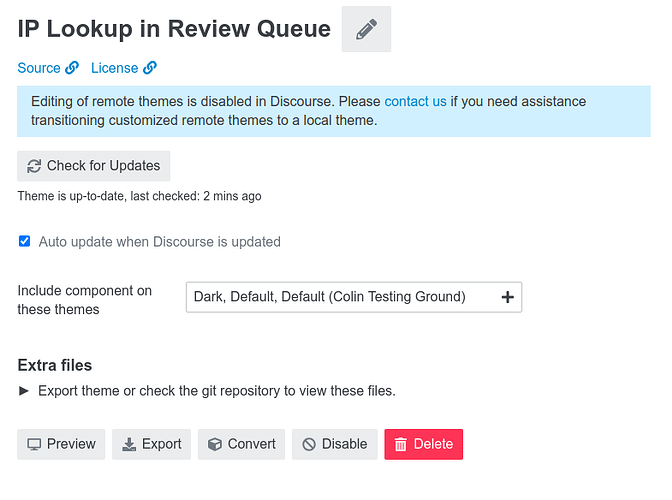Click the Preview button
This screenshot has width=672, height=500.
61,444
